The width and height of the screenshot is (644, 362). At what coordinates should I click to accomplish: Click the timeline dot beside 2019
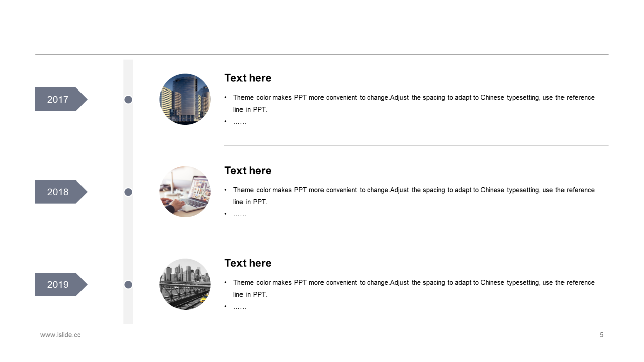128,285
